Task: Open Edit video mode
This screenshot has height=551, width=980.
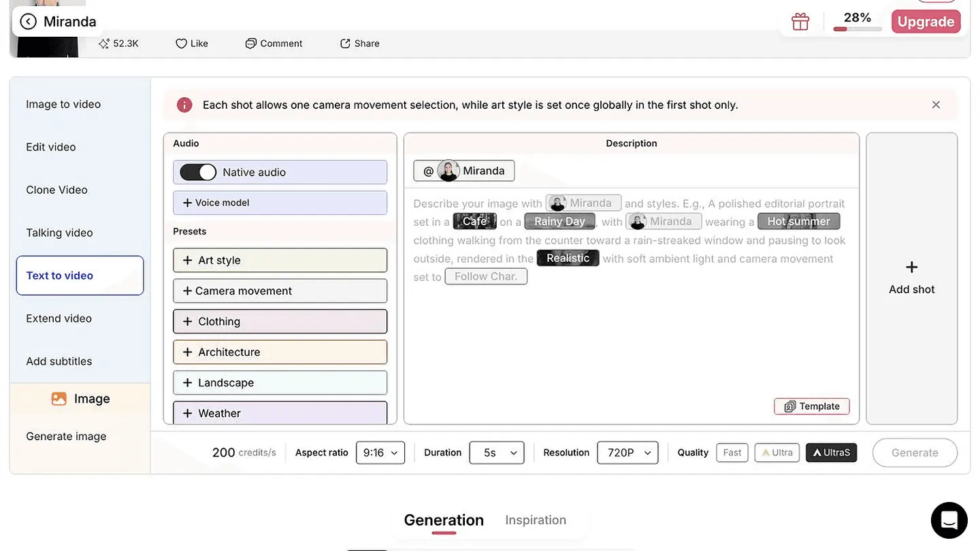Action: pos(51,147)
